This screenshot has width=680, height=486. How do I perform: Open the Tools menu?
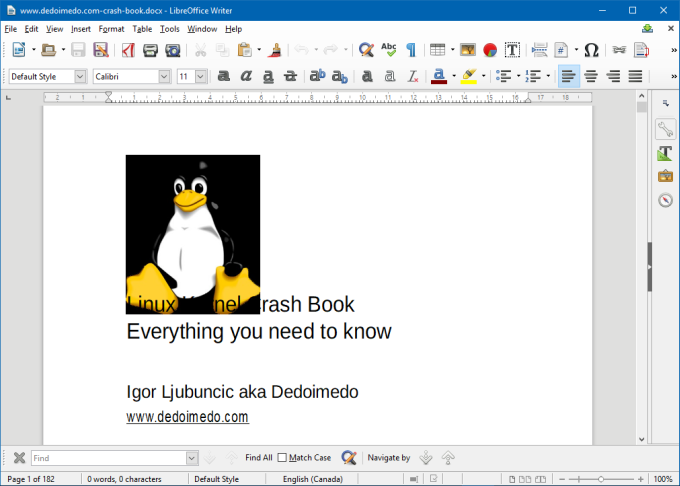(169, 29)
